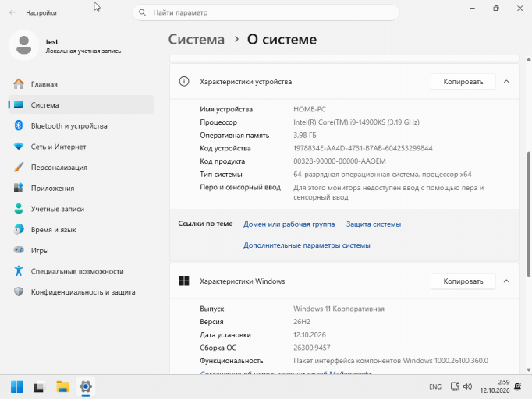Click the Accessibility figure icon

coord(19,271)
